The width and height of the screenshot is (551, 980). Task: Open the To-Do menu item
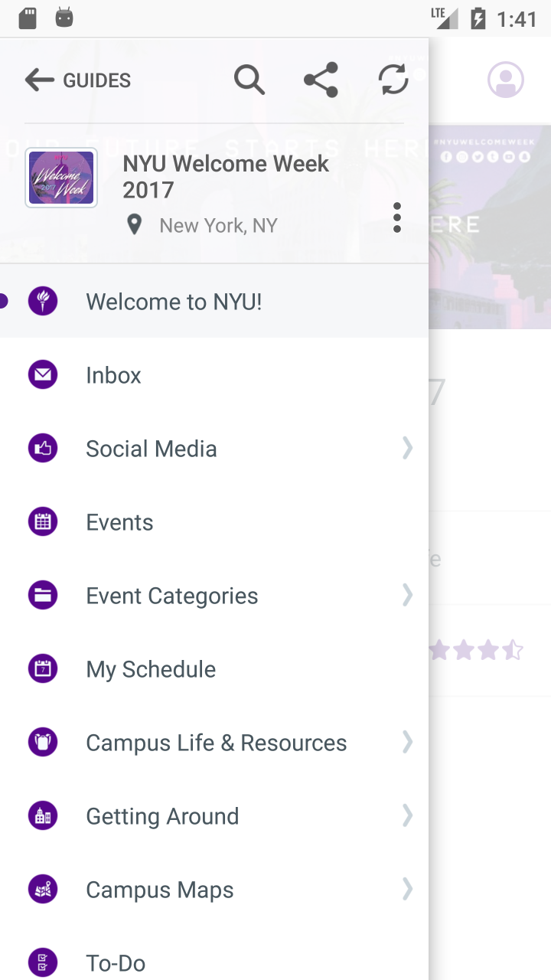click(x=214, y=953)
